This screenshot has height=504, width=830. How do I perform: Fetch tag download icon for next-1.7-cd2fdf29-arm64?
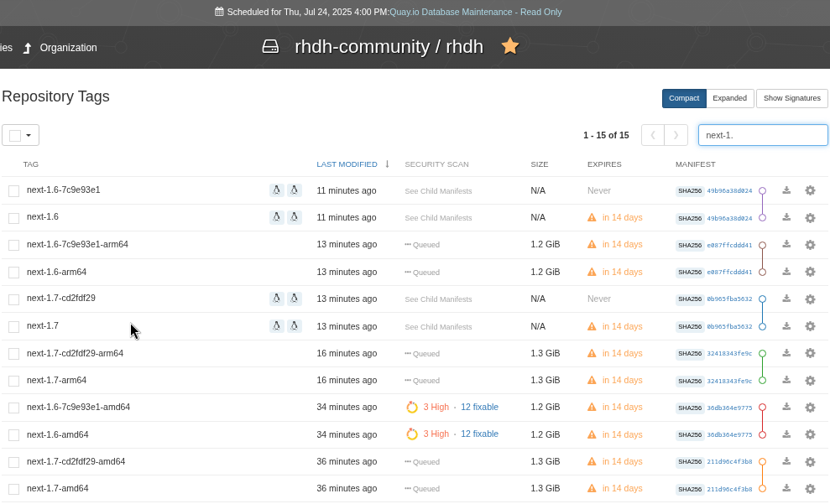tap(786, 353)
